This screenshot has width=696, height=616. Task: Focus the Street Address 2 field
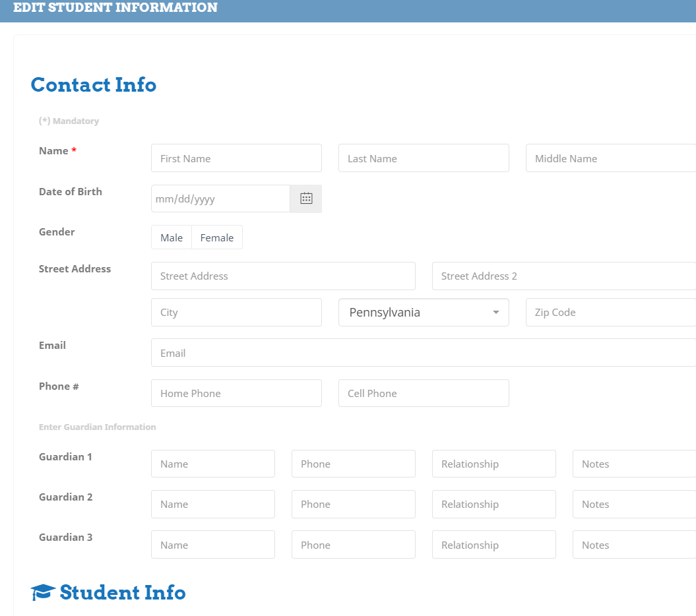563,276
